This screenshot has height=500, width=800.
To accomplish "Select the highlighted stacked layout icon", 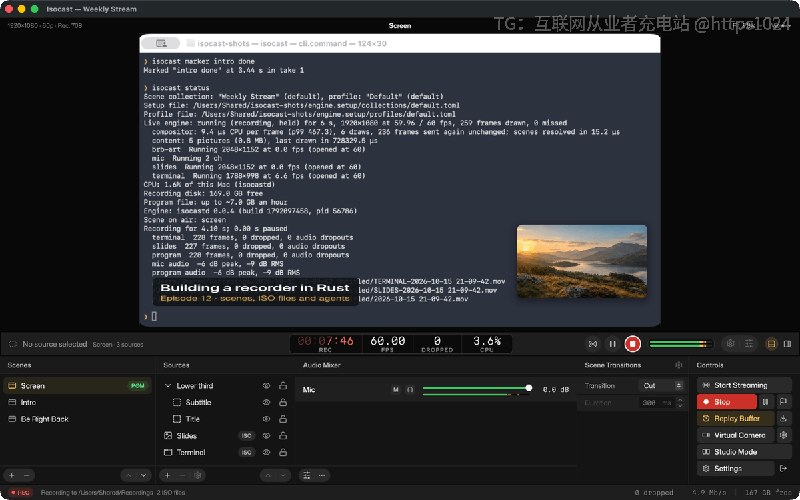I will 771,344.
